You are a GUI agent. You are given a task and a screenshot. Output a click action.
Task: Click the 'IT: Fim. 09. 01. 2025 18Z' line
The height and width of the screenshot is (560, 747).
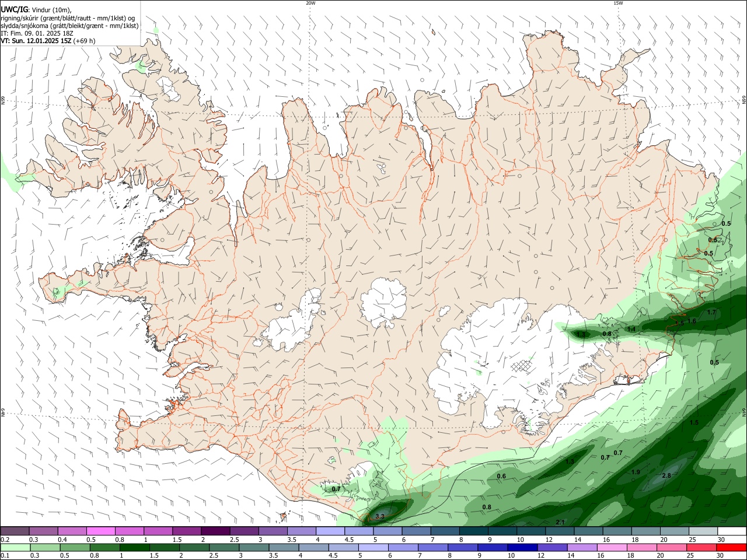(37, 33)
